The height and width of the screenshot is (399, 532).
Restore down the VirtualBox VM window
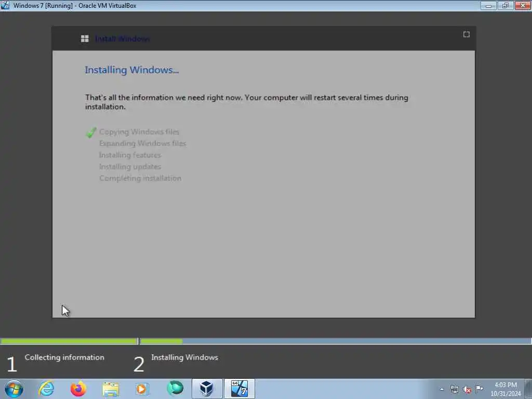506,5
